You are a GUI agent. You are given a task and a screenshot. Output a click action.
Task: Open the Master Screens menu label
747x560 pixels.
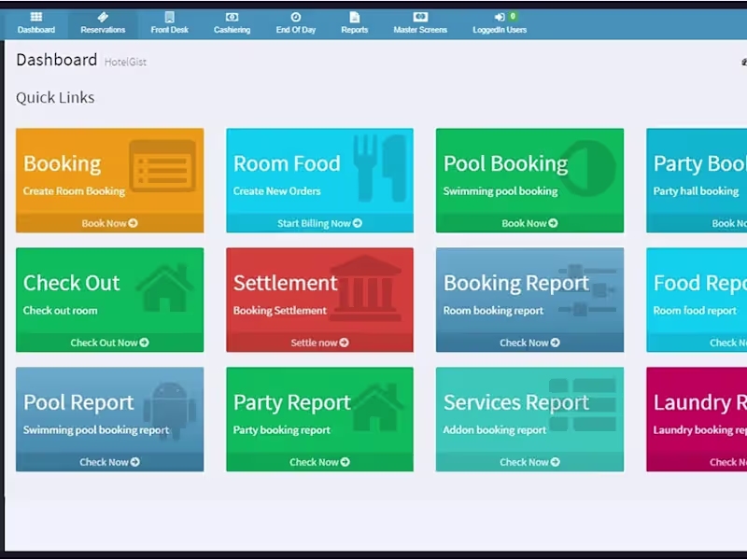click(x=420, y=30)
